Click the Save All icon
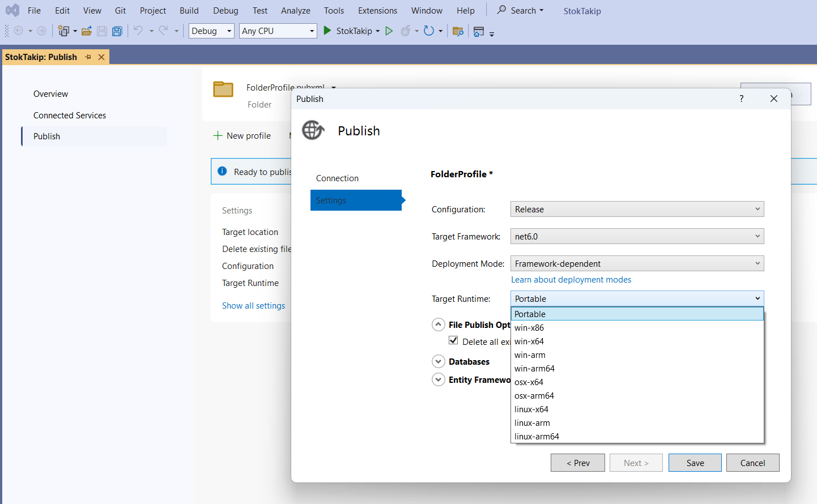The width and height of the screenshot is (817, 504). point(117,31)
